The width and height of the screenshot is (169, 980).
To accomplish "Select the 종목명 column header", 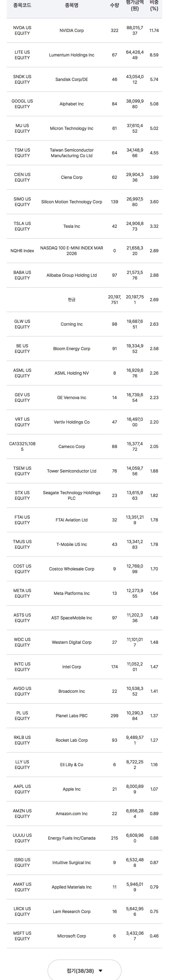I will (x=72, y=5).
